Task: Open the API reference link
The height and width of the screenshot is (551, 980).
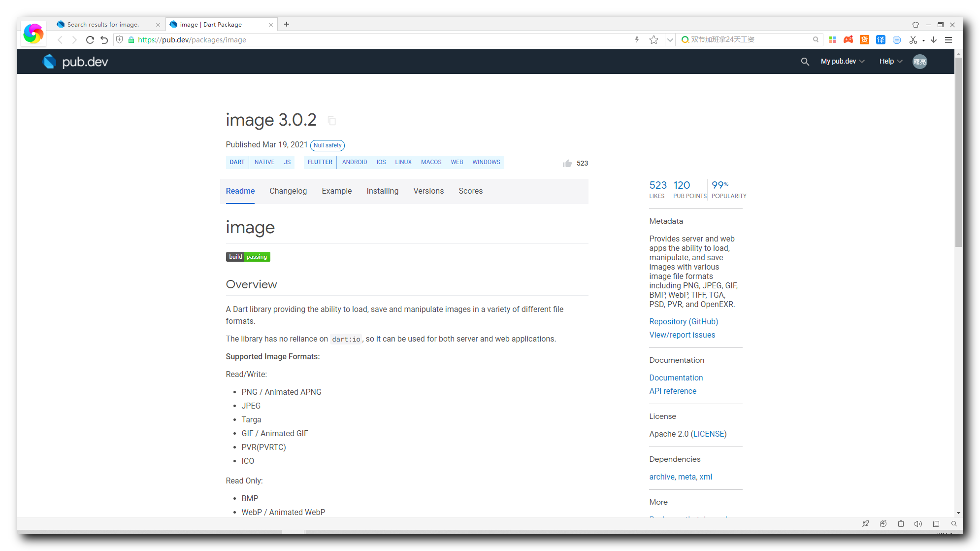Action: tap(673, 391)
